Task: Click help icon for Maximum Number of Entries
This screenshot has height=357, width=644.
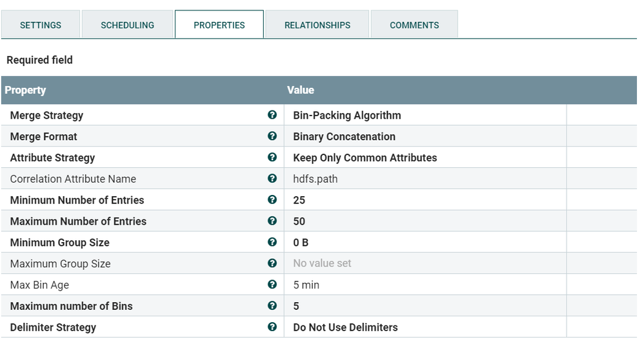Action: click(272, 221)
